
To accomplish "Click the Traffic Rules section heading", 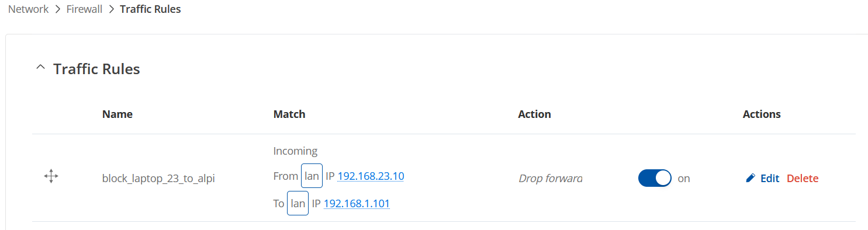I will pyautogui.click(x=96, y=69).
